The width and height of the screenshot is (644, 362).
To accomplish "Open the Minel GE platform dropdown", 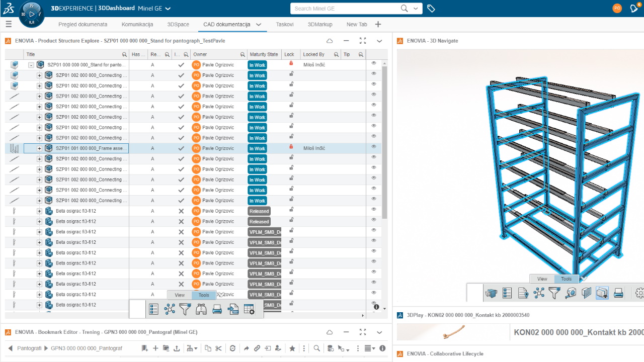I will 168,9.
